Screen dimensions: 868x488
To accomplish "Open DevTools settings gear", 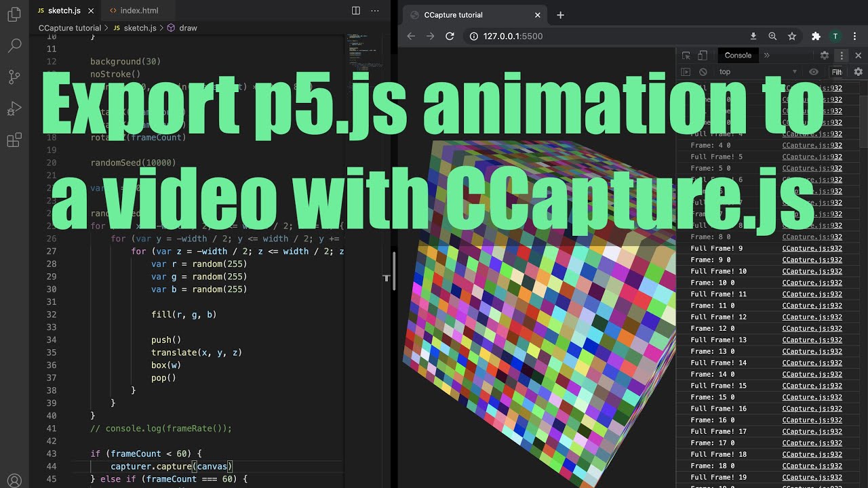I will point(825,56).
